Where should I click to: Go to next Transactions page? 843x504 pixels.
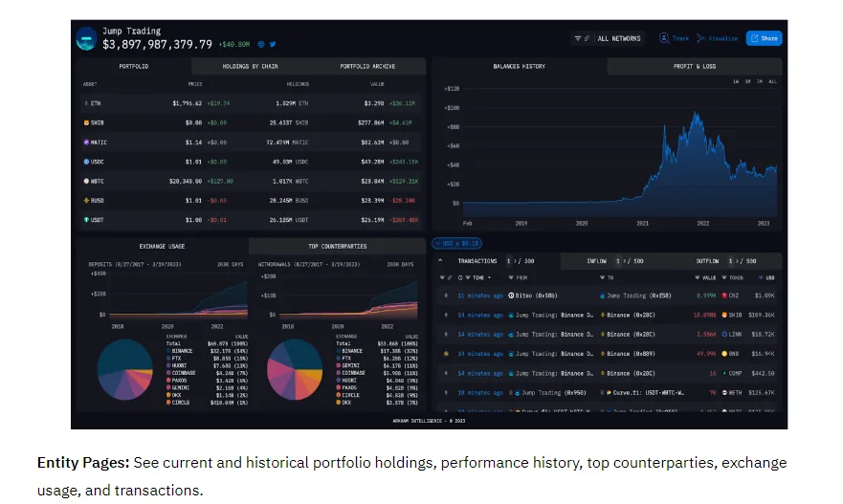click(x=515, y=261)
